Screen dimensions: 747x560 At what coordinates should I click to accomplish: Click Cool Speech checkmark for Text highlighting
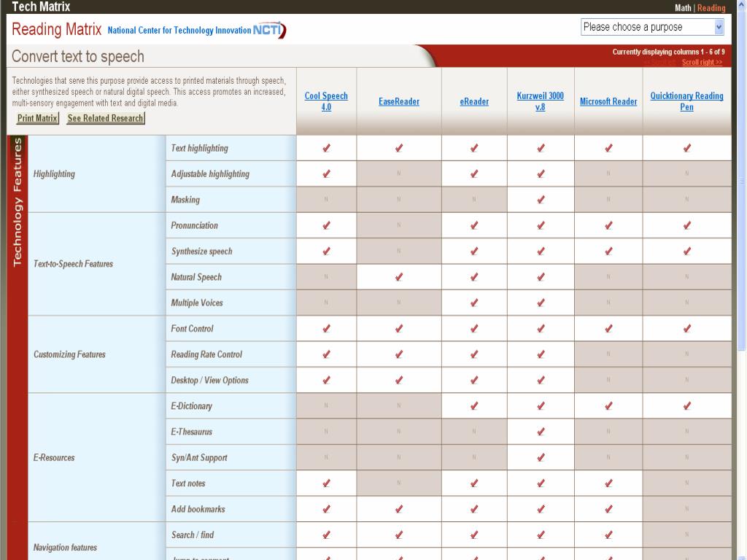pyautogui.click(x=326, y=149)
